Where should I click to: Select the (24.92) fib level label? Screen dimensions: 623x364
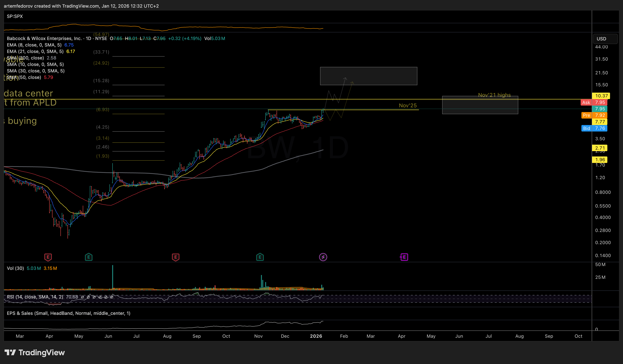tap(101, 63)
